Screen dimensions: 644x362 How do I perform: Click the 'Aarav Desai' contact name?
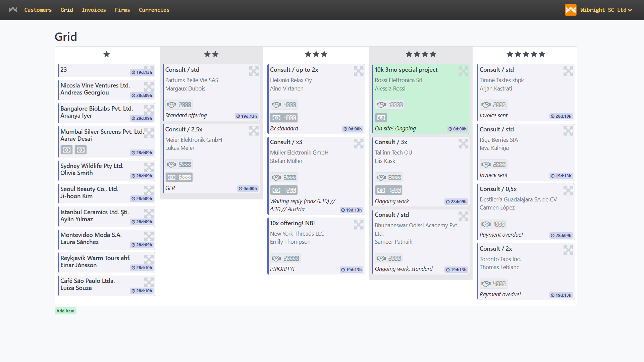tap(76, 139)
